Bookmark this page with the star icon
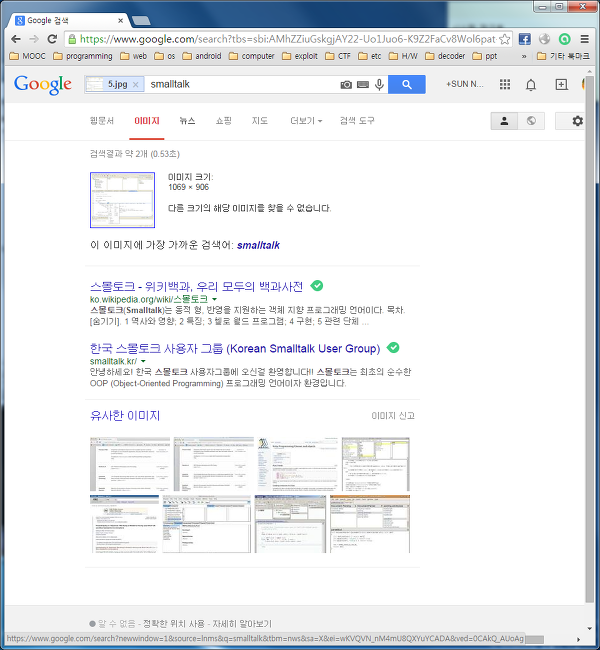The width and height of the screenshot is (600, 650). coord(505,39)
